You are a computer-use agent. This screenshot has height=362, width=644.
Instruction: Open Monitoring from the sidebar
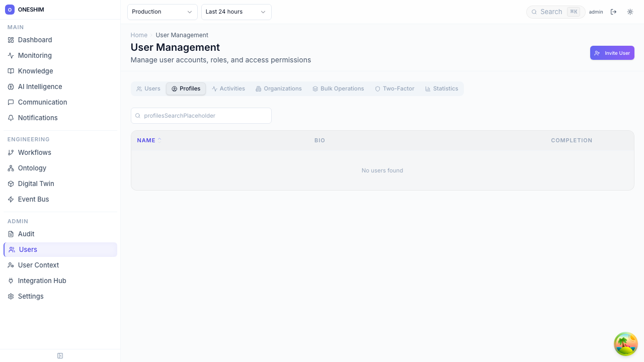click(x=34, y=55)
